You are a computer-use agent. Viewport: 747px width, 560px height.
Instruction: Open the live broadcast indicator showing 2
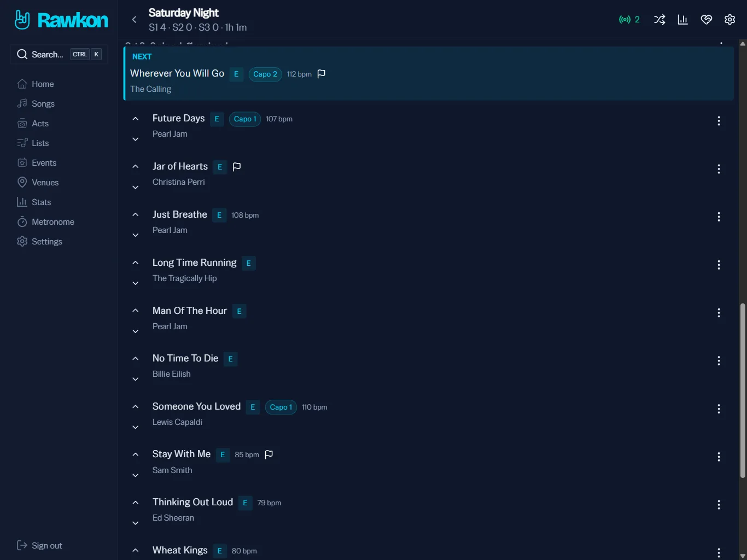point(629,20)
